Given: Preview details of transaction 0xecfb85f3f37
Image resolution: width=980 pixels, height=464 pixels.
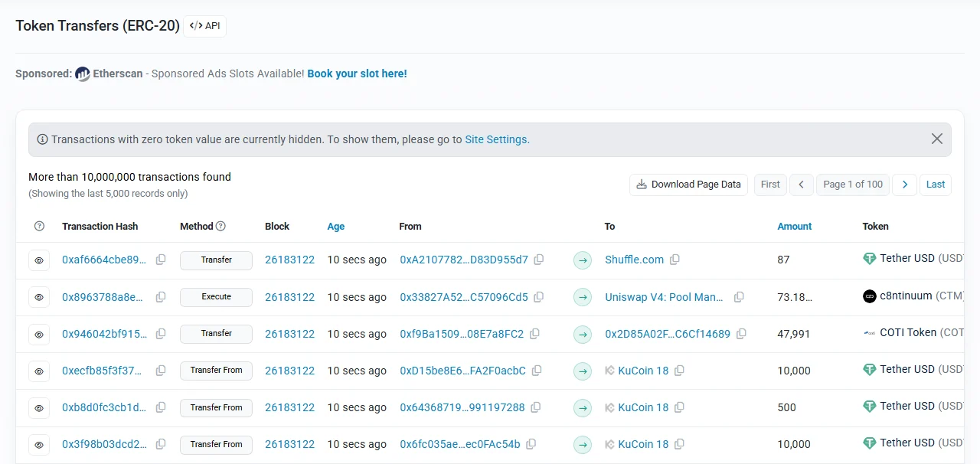Looking at the screenshot, I should pyautogui.click(x=39, y=371).
